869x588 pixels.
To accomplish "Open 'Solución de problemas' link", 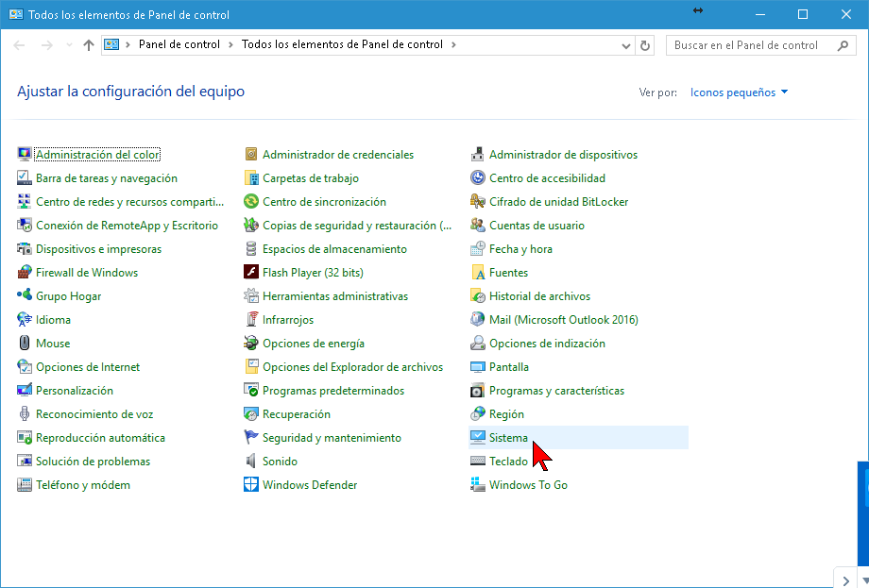I will coord(94,462).
